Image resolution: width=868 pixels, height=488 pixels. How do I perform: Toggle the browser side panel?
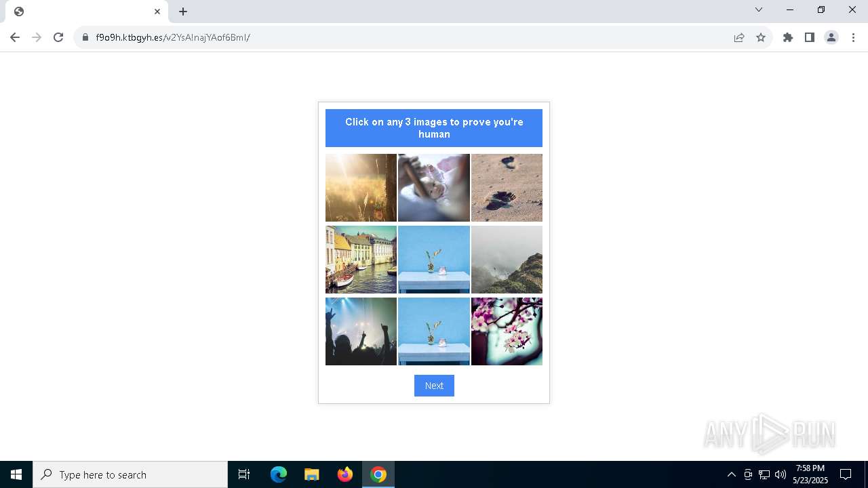[x=810, y=37]
